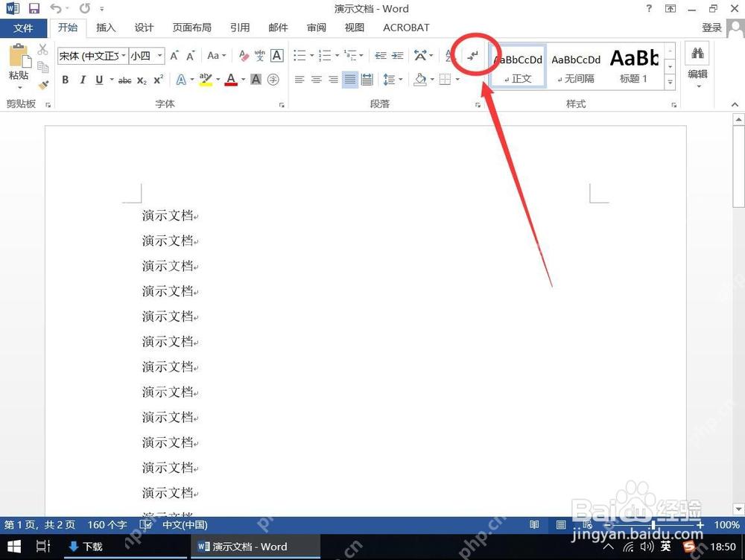Open the font name dropdown (宋体)
This screenshot has height=560, width=745.
(124, 56)
